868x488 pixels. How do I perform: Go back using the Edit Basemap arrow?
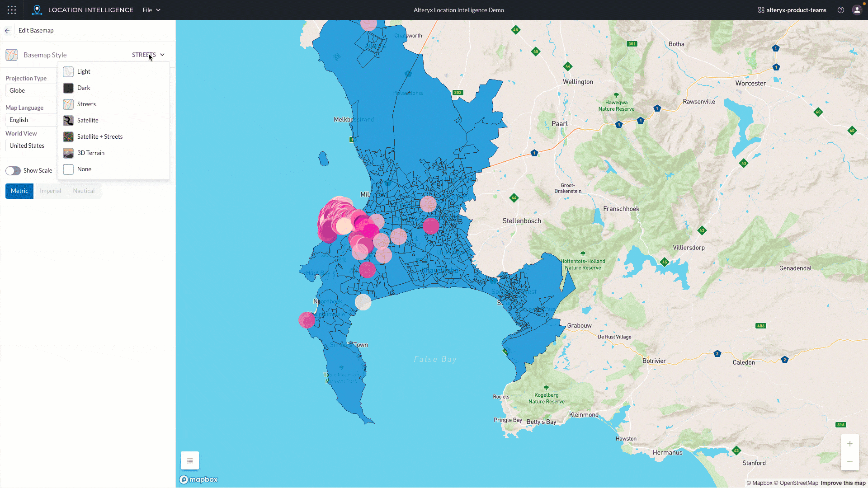[x=7, y=31]
